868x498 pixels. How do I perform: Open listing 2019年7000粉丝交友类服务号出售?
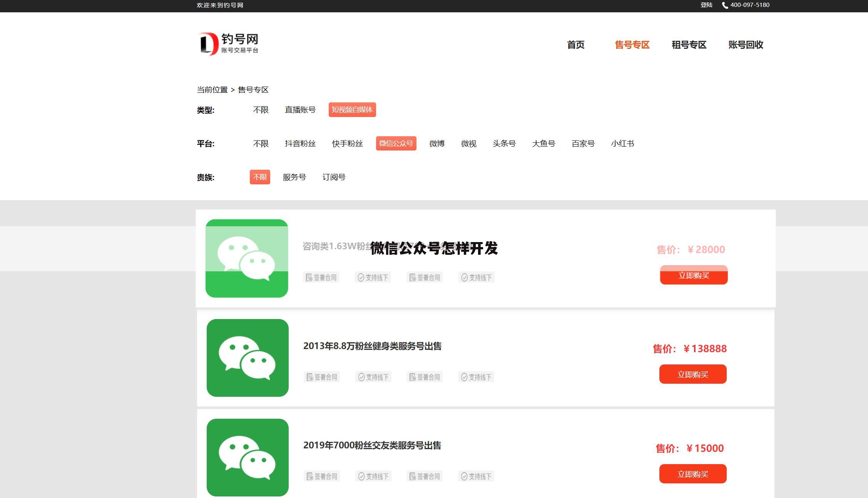(x=372, y=445)
